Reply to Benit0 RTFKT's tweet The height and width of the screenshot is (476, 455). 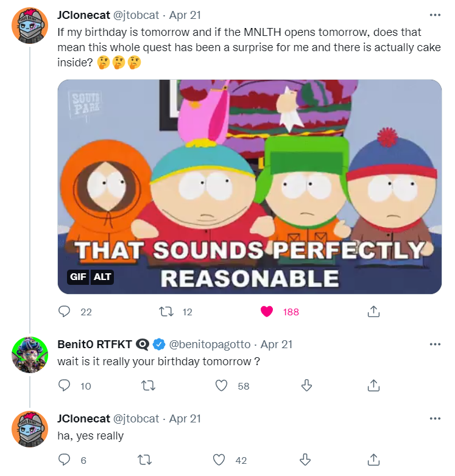(x=65, y=386)
